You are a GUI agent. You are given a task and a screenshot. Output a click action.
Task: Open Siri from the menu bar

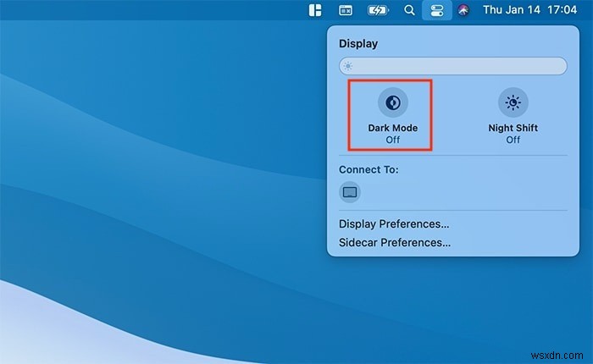pos(463,10)
